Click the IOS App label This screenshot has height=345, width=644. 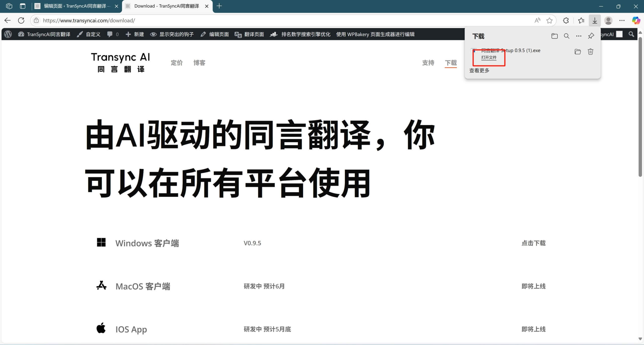[131, 329]
